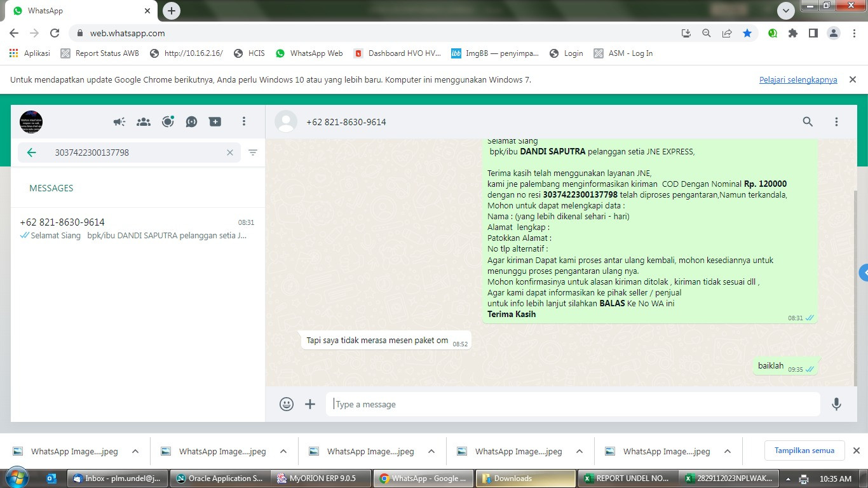Image resolution: width=868 pixels, height=488 pixels.
Task: Open the ASM - Log In bookmark
Action: (623, 53)
